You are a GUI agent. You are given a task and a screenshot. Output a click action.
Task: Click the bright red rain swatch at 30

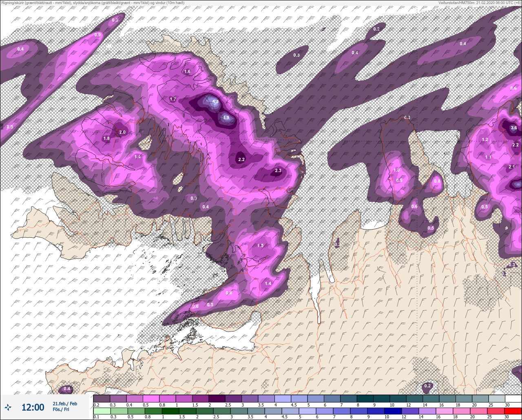coord(513,411)
